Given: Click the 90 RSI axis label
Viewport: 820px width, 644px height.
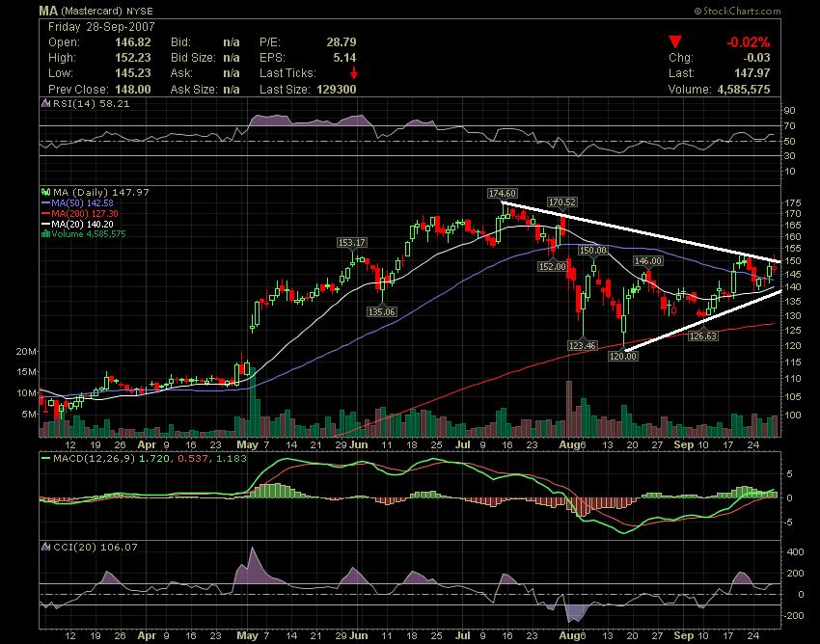Looking at the screenshot, I should pyautogui.click(x=789, y=110).
